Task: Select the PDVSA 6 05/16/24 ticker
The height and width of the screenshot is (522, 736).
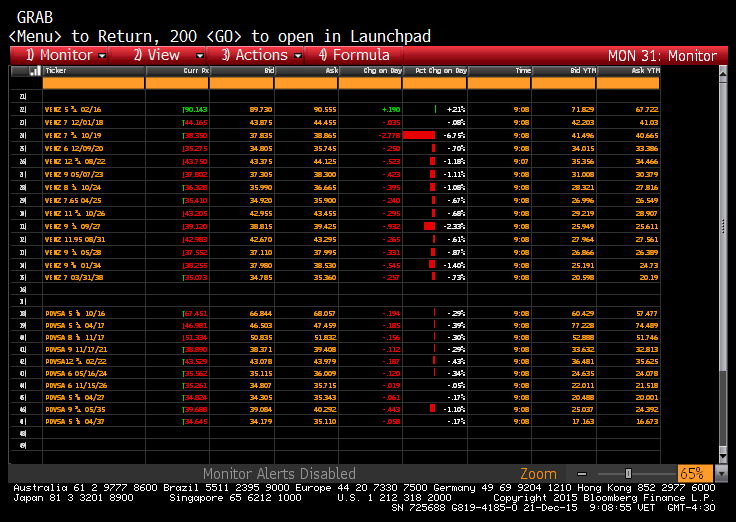Action: pyautogui.click(x=77, y=374)
